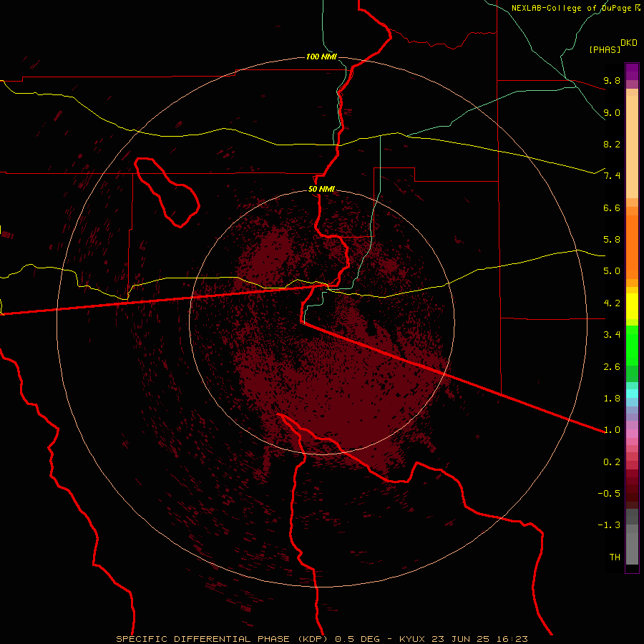The width and height of the screenshot is (644, 644).
Task: Click the 3.4 value on the color scale
Action: [612, 335]
